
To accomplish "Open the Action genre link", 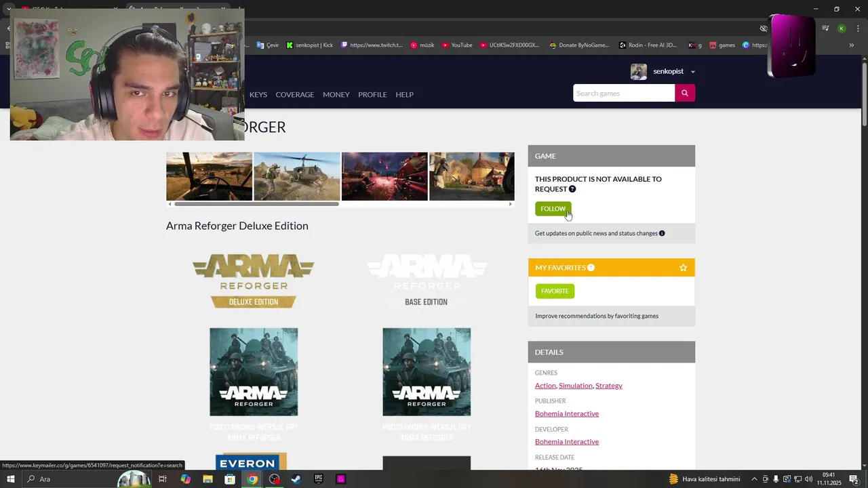I will click(545, 386).
